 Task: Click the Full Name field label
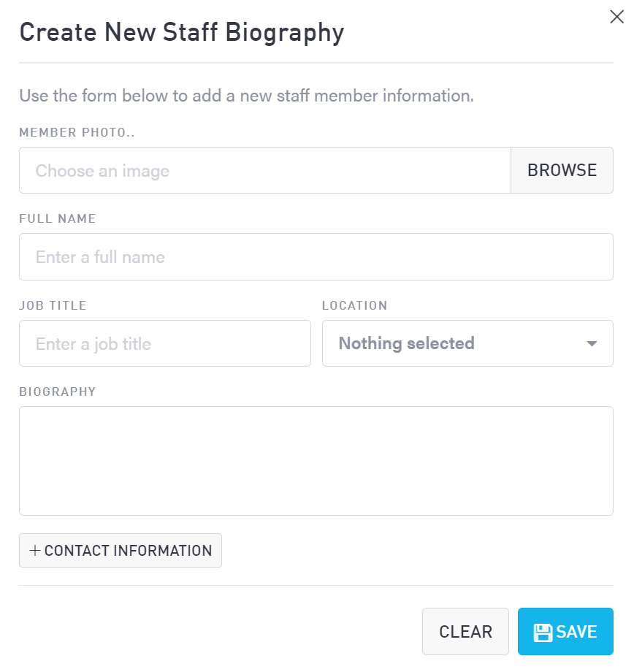[58, 218]
